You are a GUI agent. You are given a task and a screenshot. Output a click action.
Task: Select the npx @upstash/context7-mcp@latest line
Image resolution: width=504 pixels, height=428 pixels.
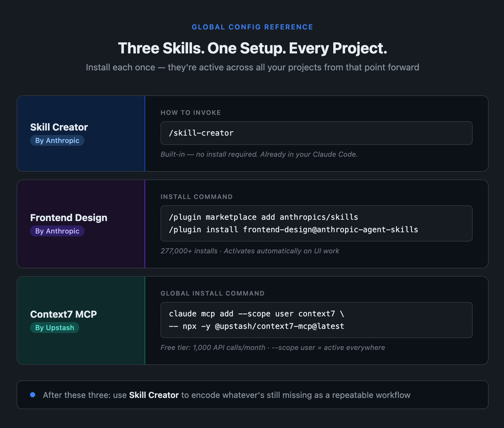(x=256, y=326)
